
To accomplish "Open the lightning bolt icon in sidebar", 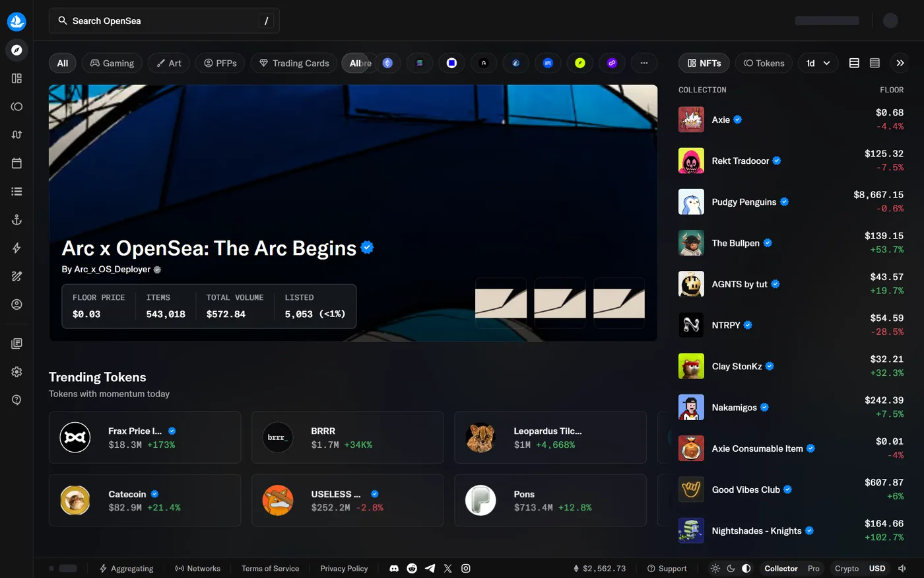I will click(16, 248).
